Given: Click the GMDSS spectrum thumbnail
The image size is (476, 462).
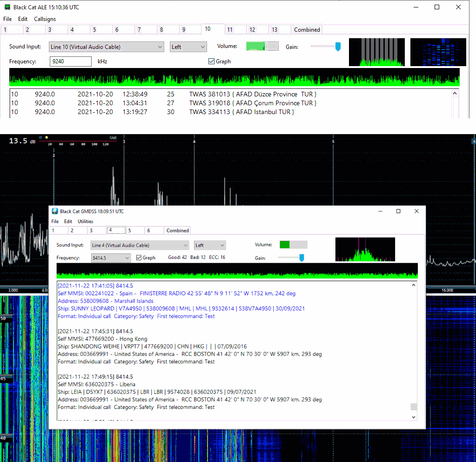Looking at the screenshot, I should tap(365, 249).
